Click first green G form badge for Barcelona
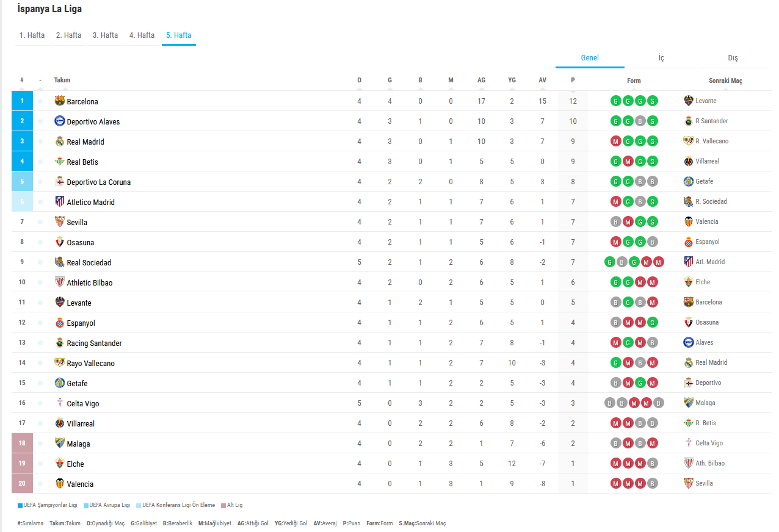This screenshot has width=779, height=532. 615,101
